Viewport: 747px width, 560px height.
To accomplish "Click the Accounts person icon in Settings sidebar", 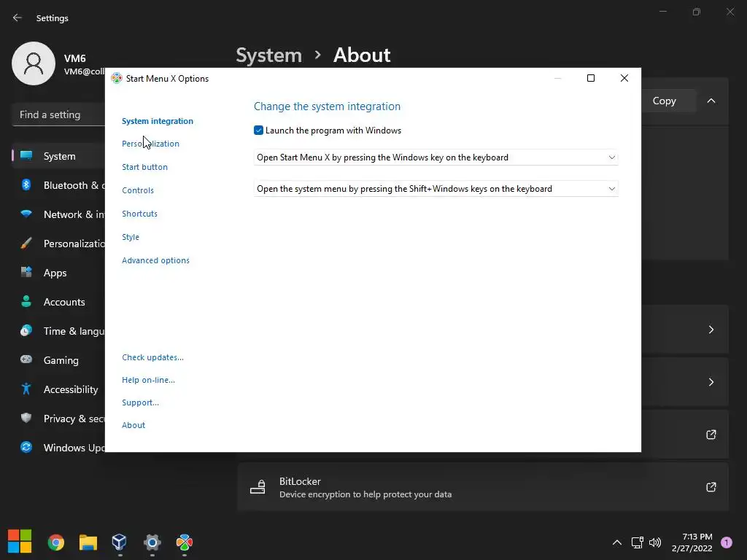I will [26, 301].
